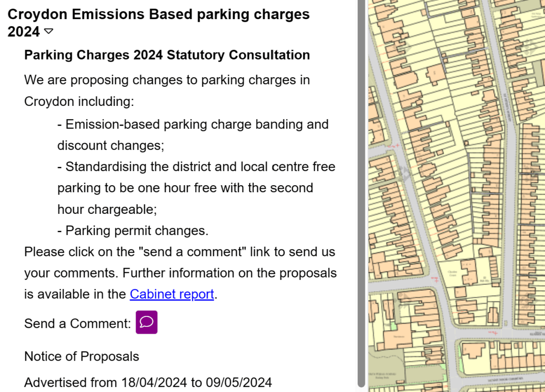Select the Parking Charges 2024 Statutory Consultation title
The height and width of the screenshot is (392, 545).
(167, 55)
